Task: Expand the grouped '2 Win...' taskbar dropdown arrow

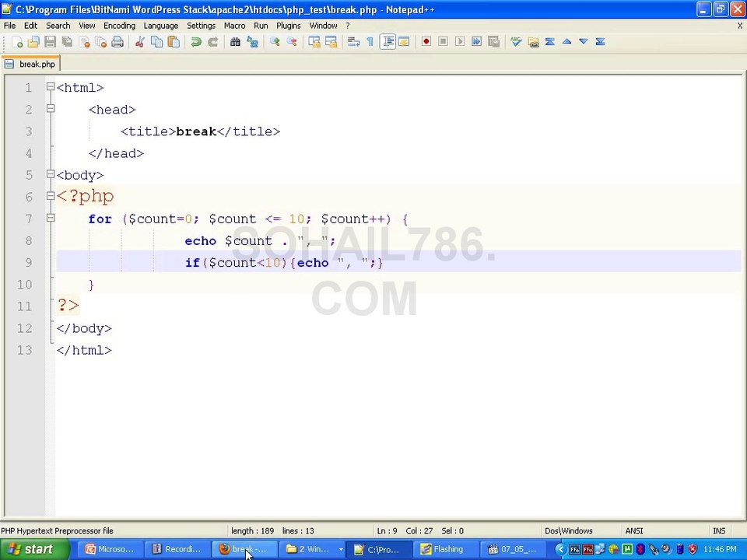Action: (341, 549)
